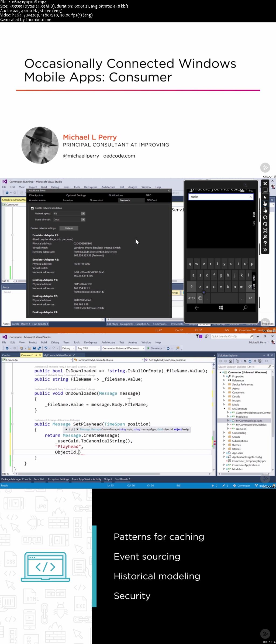Tap the emoji smiley key on phone keyboard
Viewport: 276px width, 644px height.
200,298
